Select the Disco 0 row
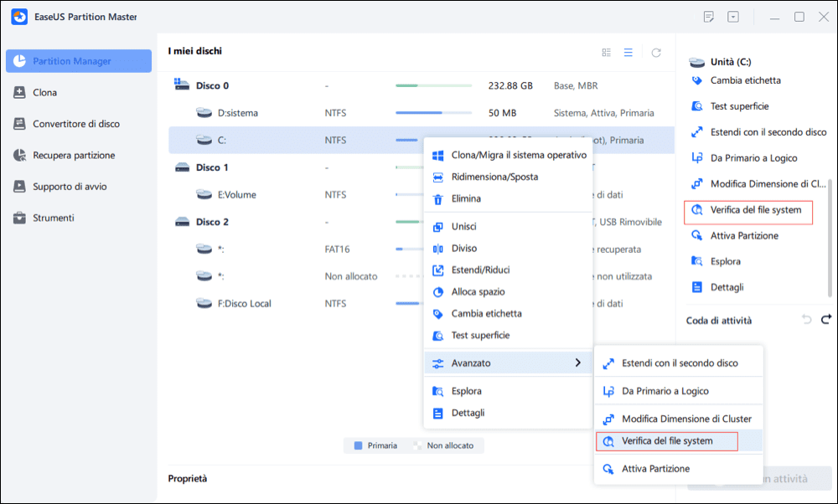 (x=422, y=85)
